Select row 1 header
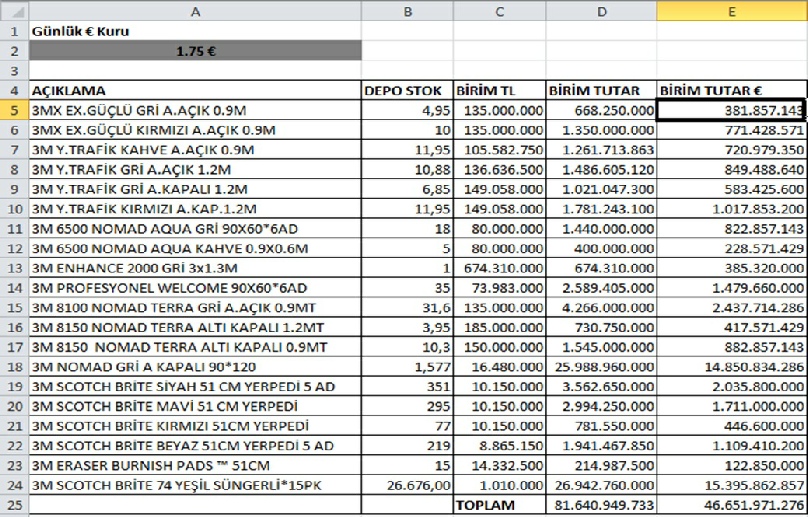The image size is (808, 517). pyautogui.click(x=14, y=31)
